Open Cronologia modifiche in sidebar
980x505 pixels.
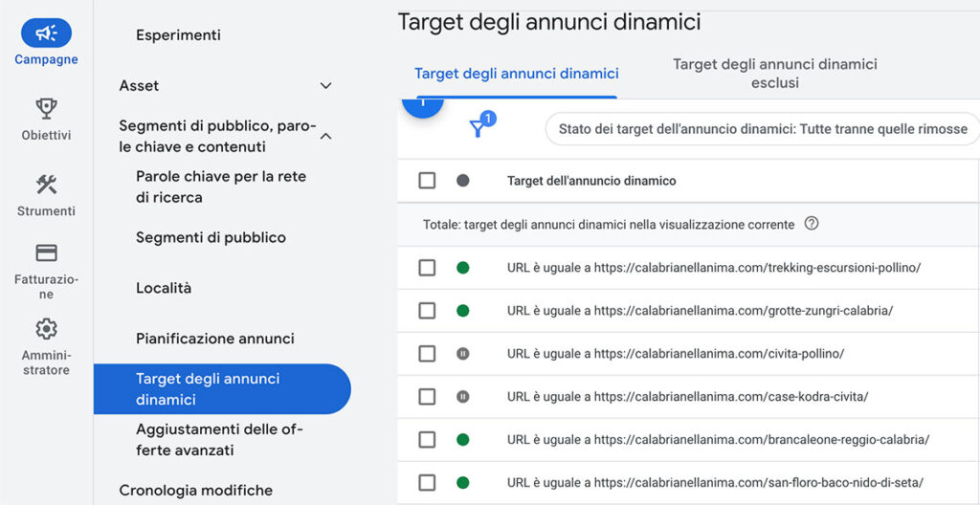click(195, 490)
